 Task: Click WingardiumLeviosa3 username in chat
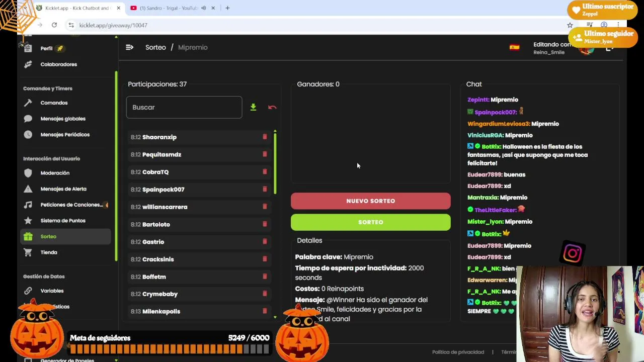click(499, 124)
